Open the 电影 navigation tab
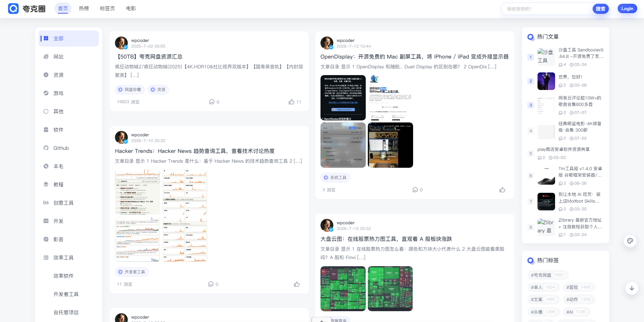Screen dimensions: 644x322 (131, 8)
